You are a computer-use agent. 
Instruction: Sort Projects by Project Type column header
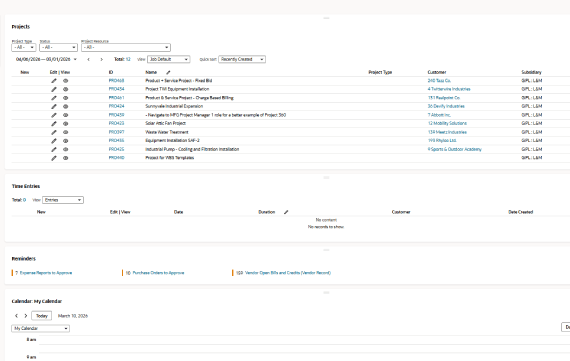(x=380, y=72)
